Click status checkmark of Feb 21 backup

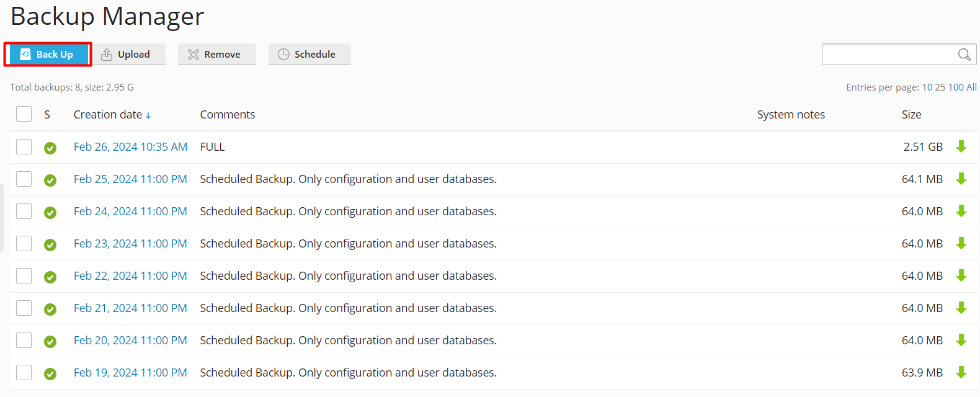pos(50,309)
